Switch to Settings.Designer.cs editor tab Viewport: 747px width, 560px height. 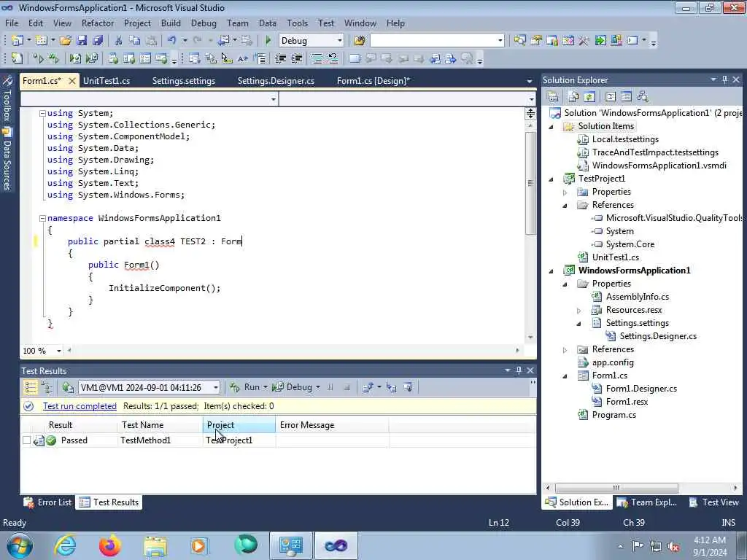pyautogui.click(x=276, y=80)
